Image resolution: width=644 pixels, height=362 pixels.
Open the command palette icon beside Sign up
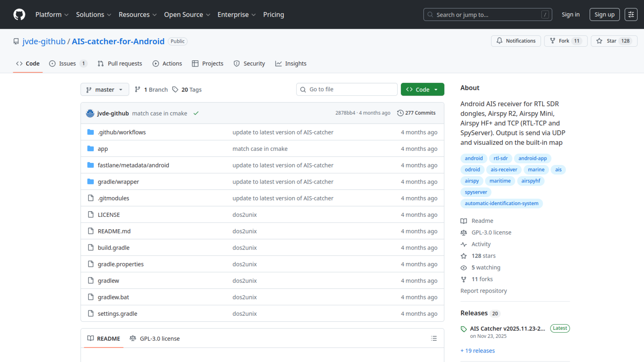coord(631,14)
